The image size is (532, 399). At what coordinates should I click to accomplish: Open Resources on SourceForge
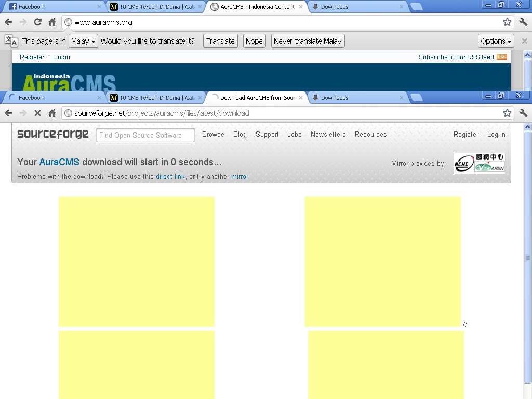coord(370,135)
